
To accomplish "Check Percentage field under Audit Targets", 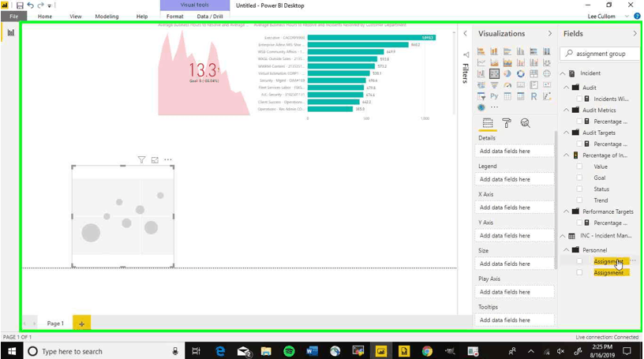I will coord(579,144).
